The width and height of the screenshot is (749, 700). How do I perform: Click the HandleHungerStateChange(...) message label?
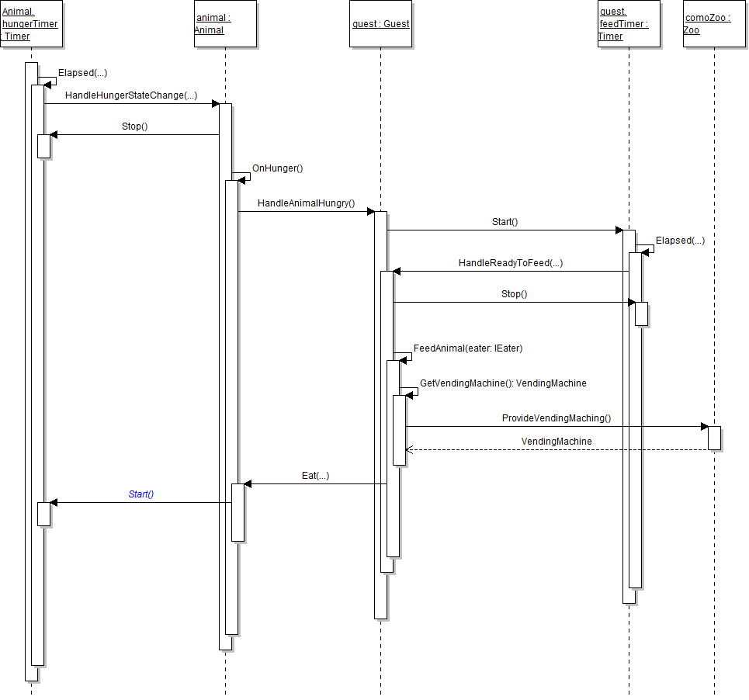coord(130,95)
